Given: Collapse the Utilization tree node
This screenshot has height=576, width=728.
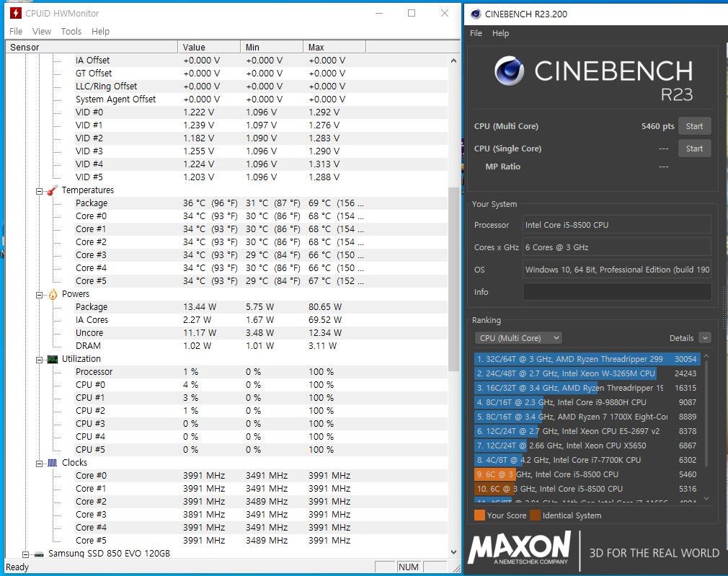Looking at the screenshot, I should [40, 360].
